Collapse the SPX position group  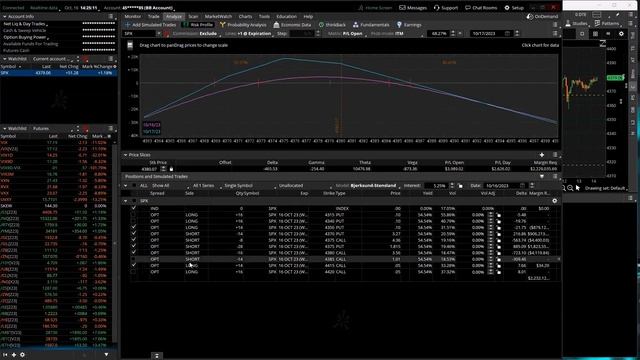[x=126, y=201]
